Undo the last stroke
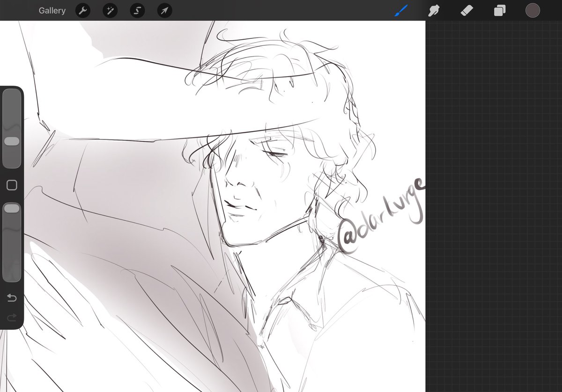 (12, 298)
